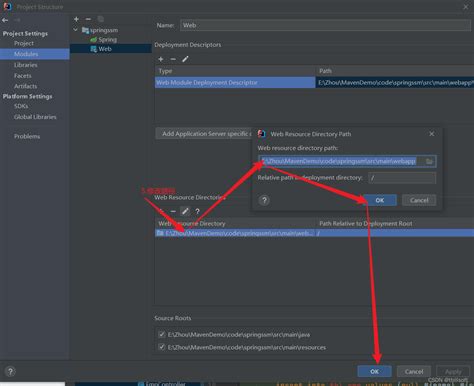Edit the selected deployment descriptor

click(185, 59)
